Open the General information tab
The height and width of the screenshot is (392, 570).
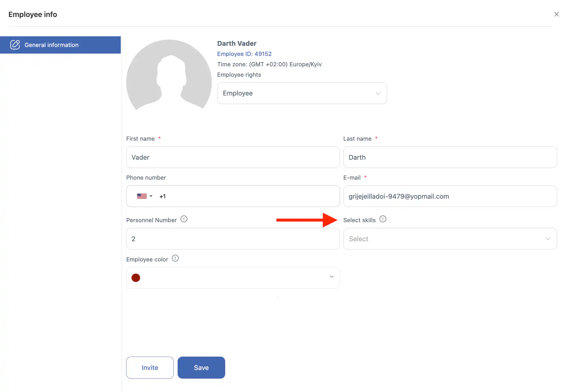(60, 45)
